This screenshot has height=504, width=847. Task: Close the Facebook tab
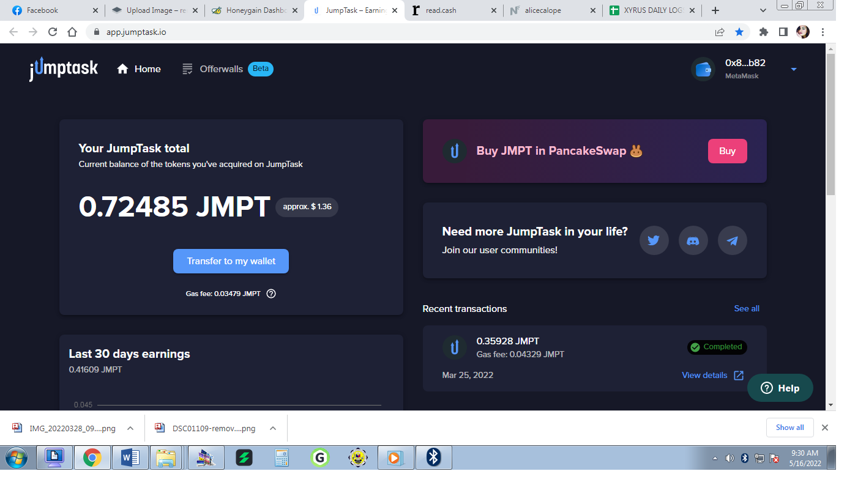[x=95, y=10]
